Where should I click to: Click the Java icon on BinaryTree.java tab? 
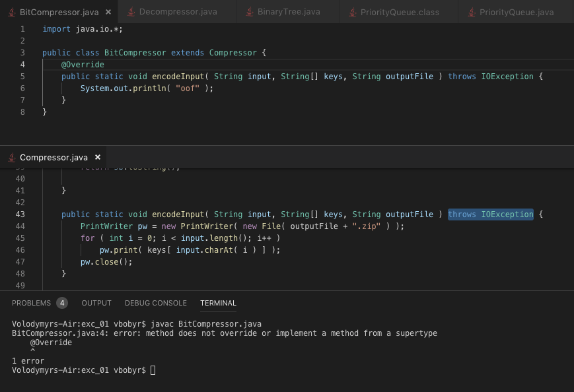pos(250,11)
